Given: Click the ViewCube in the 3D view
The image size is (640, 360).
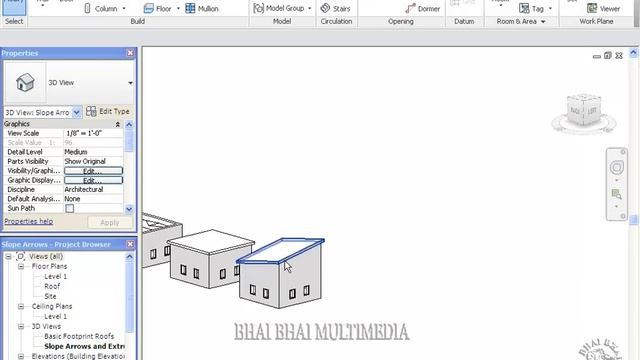Looking at the screenshot, I should [x=584, y=109].
